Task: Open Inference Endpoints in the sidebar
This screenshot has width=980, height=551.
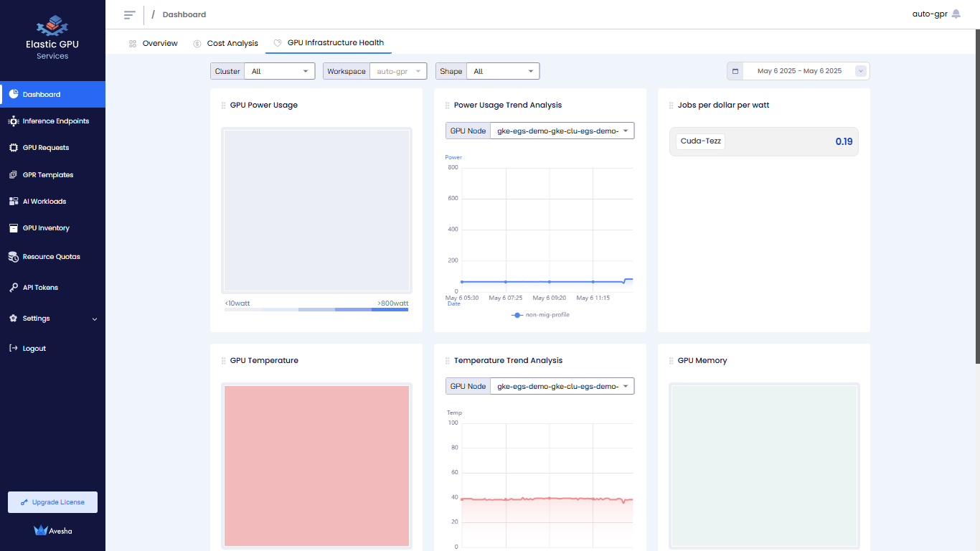Action: pyautogui.click(x=52, y=121)
